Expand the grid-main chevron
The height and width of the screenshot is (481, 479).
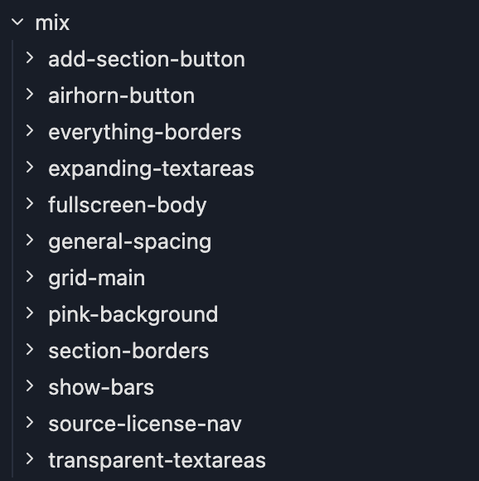point(30,277)
